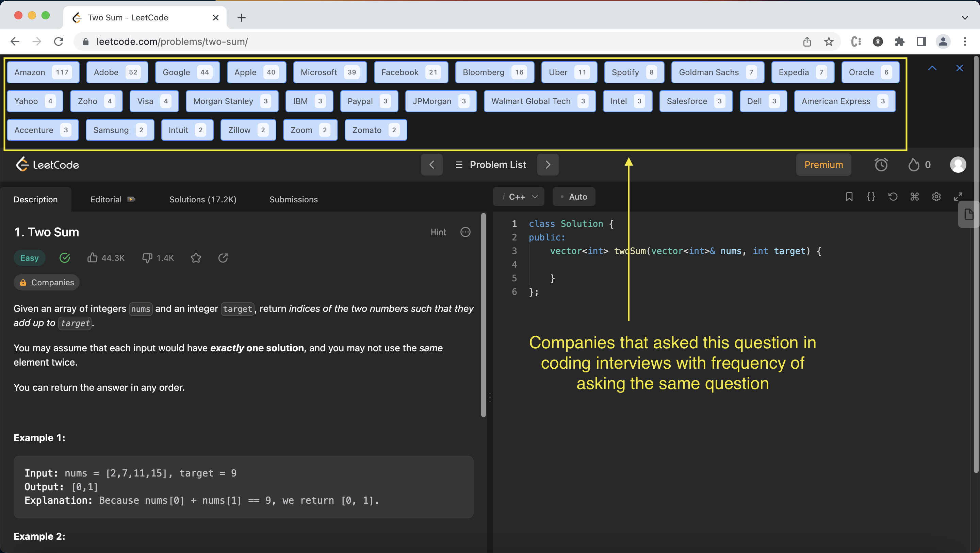Viewport: 980px width, 553px height.
Task: Like the problem with thumbs up
Action: pyautogui.click(x=92, y=258)
